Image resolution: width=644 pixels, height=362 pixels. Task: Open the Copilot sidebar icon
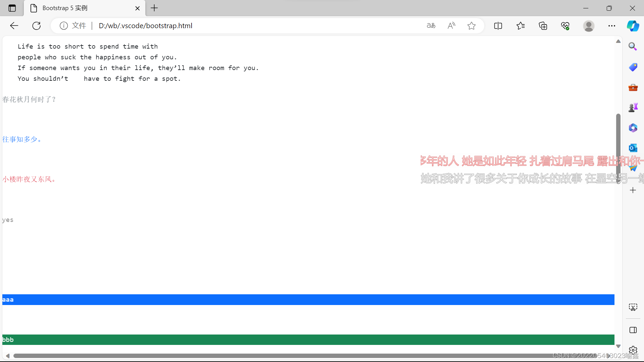(633, 26)
